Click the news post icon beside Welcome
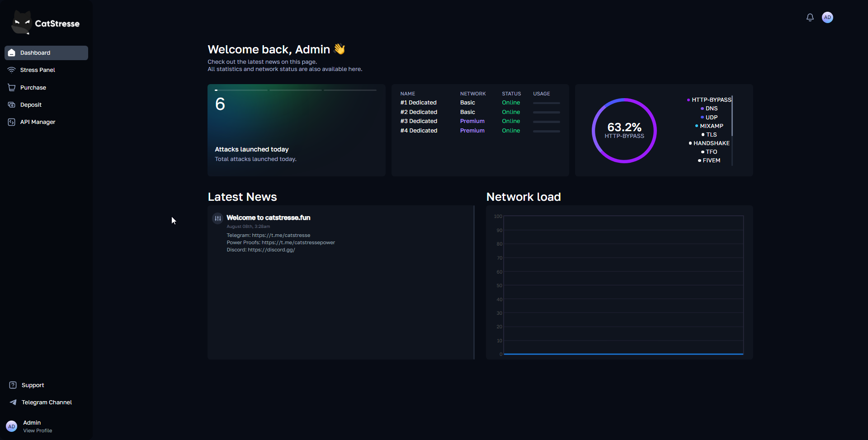Image resolution: width=868 pixels, height=440 pixels. coord(217,218)
